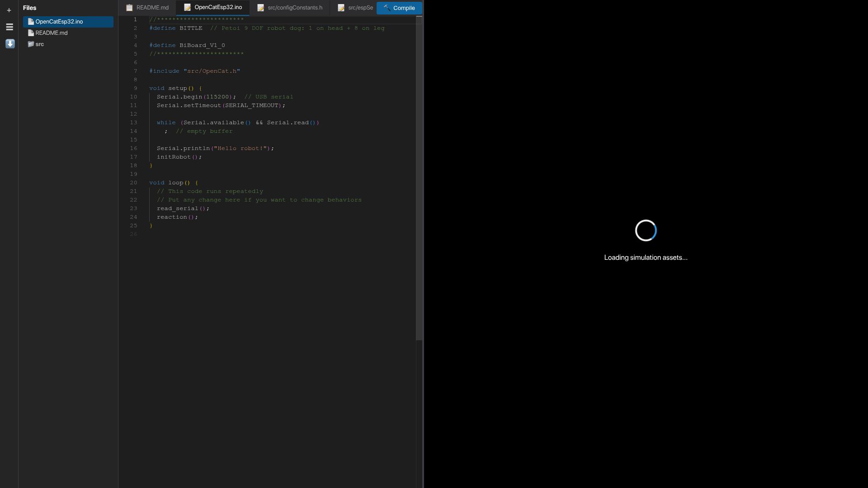This screenshot has width=868, height=488.
Task: Click the editor vertical scrollbar thumb
Action: [x=419, y=179]
